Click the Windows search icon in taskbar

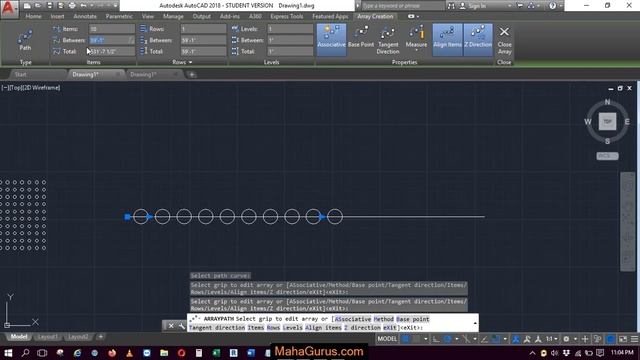click(25, 353)
